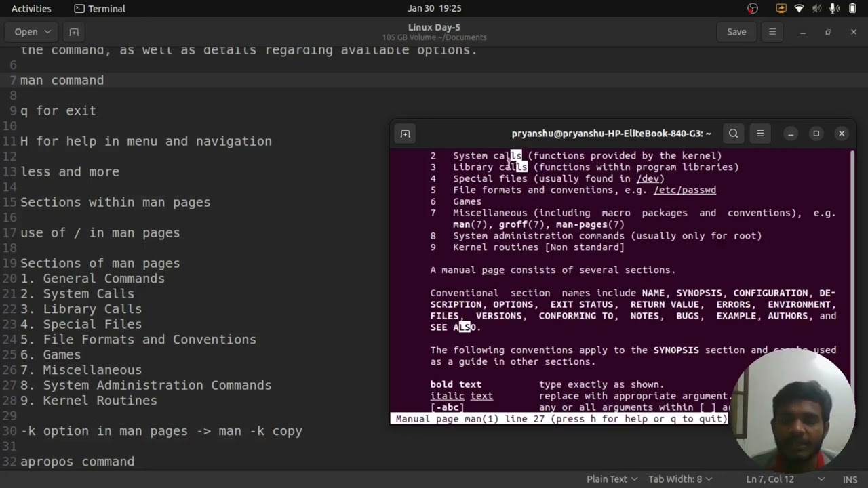The image size is (868, 488).
Task: Open new tab in terminal window
Action: click(406, 134)
